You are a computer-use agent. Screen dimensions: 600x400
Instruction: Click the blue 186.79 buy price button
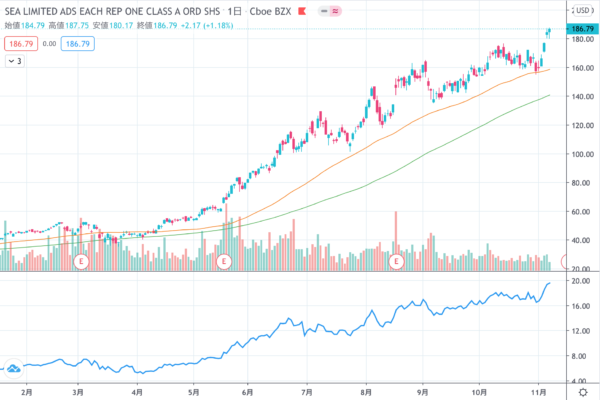click(x=78, y=44)
